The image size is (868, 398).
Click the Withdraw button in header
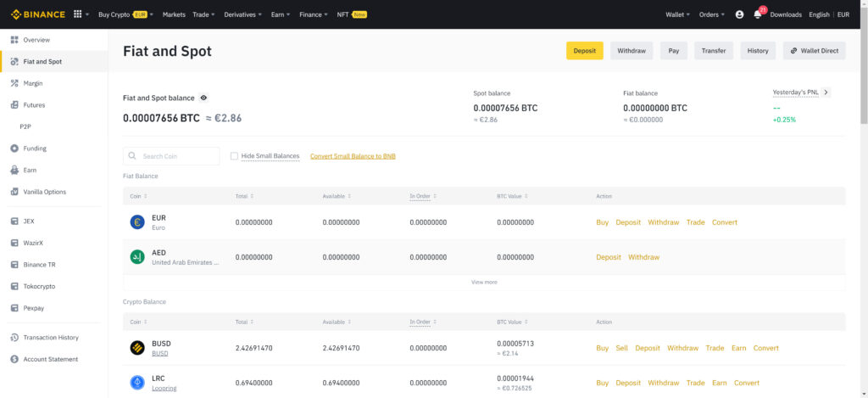point(632,50)
